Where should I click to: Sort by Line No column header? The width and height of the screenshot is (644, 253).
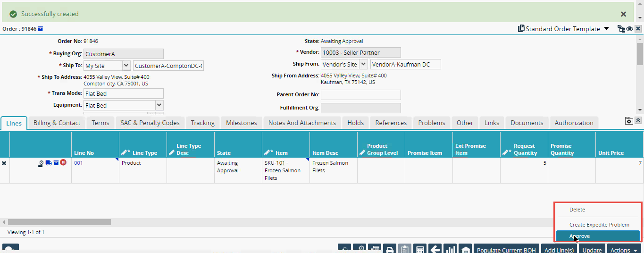95,145
